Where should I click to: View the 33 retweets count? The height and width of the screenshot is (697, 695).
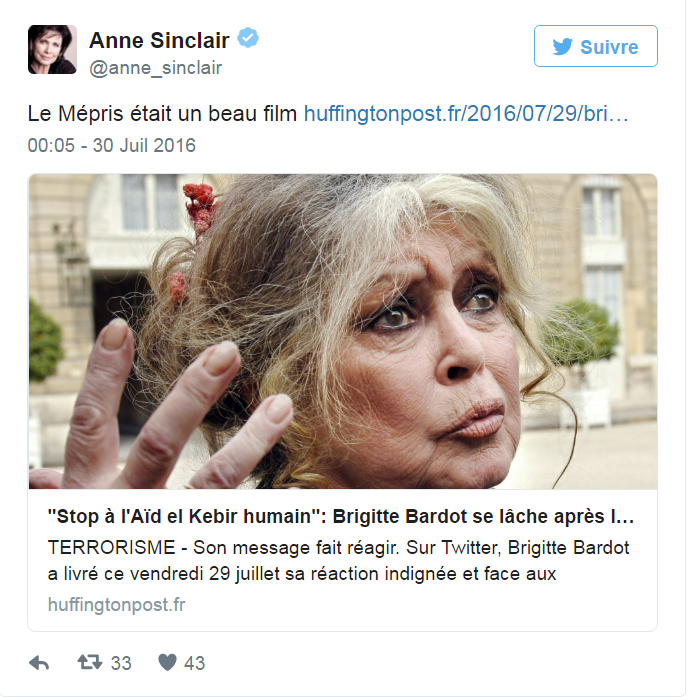[x=121, y=663]
